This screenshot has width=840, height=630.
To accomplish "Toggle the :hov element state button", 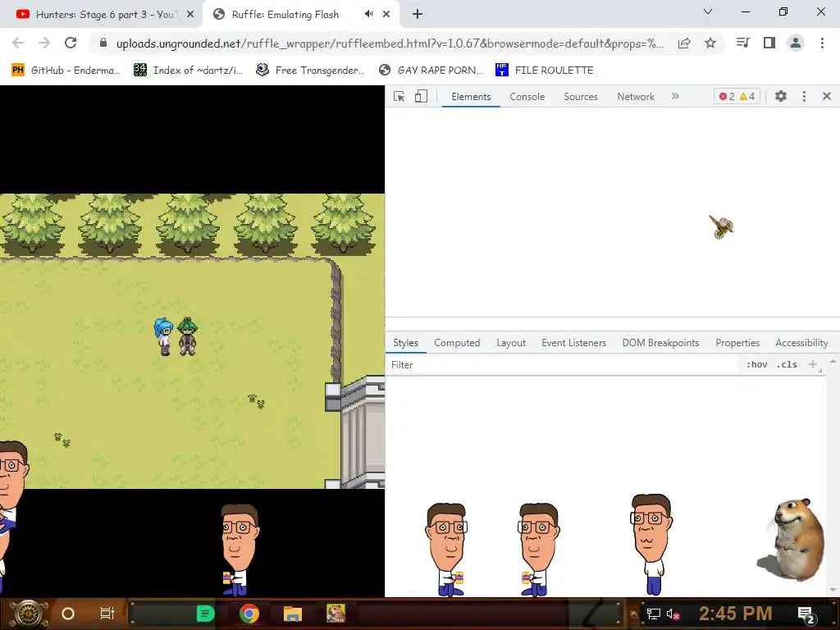I will click(x=756, y=364).
